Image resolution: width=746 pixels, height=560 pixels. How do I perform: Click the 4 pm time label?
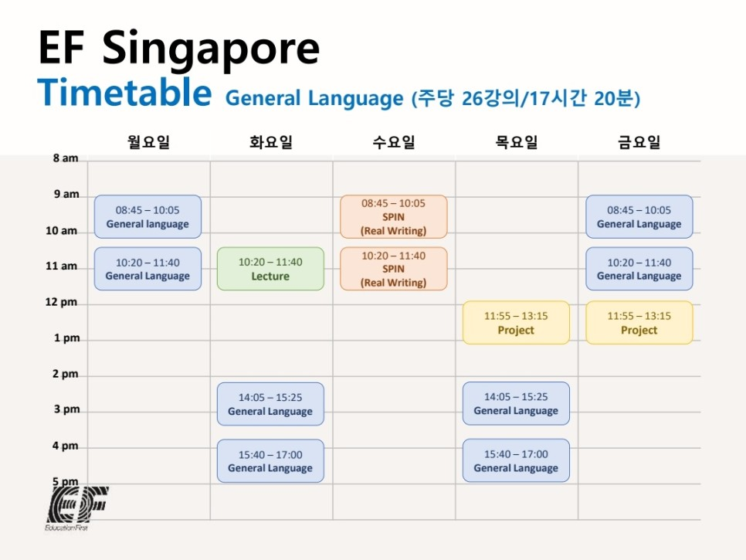click(66, 446)
